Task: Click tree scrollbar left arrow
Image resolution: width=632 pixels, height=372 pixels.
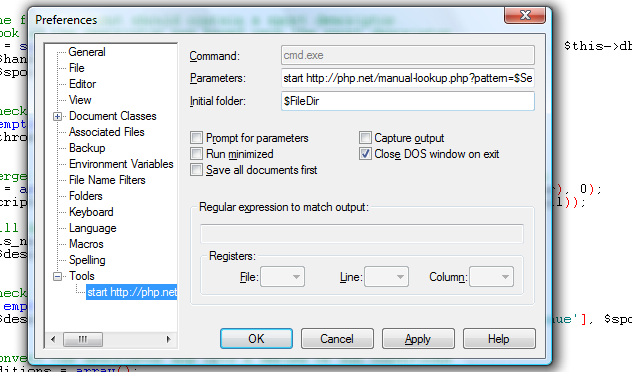Action: pos(53,339)
